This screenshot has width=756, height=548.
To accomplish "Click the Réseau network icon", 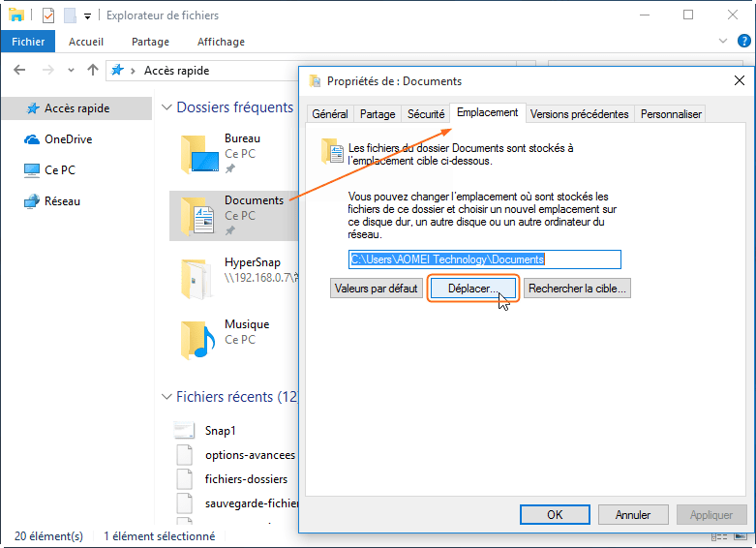I will (x=32, y=201).
